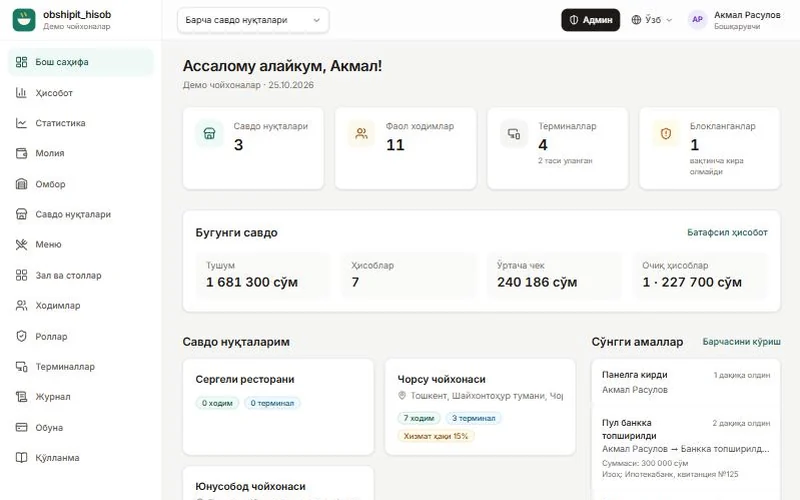The height and width of the screenshot is (500, 800).
Task: Click the Журнал scroll icon
Action: pyautogui.click(x=21, y=396)
